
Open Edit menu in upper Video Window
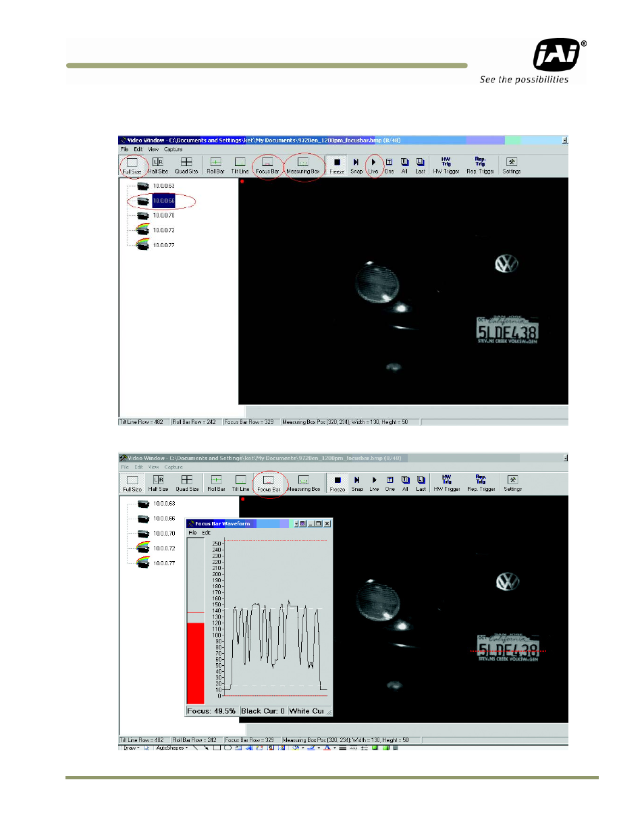click(x=138, y=149)
